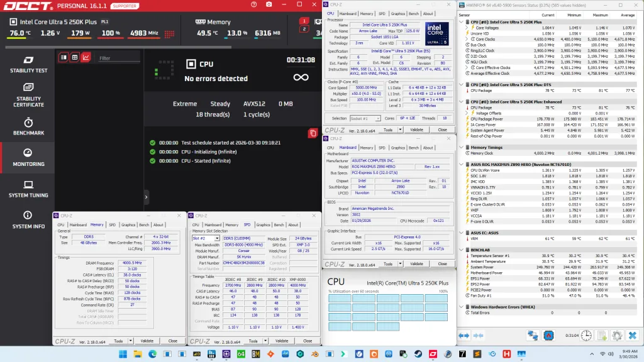Switch OCCT monitoring to table view

75,57
